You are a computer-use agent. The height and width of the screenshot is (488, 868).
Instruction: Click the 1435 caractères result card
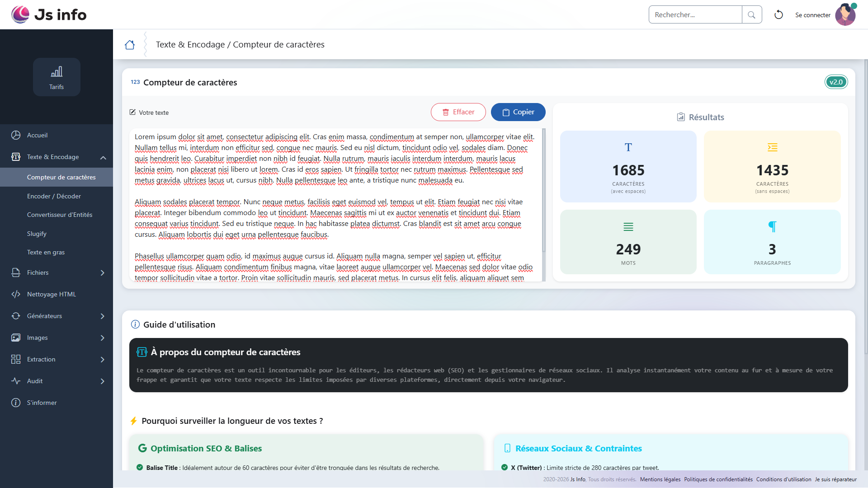[x=772, y=166]
